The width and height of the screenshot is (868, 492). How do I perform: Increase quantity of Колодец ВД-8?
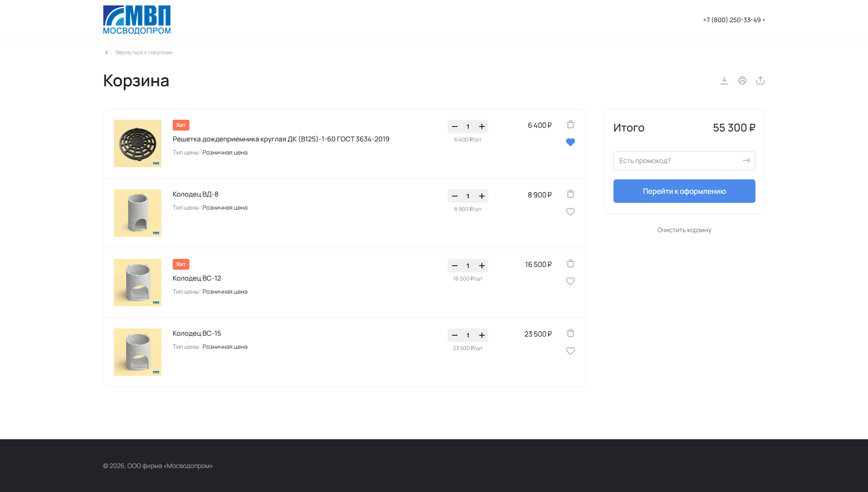point(481,196)
